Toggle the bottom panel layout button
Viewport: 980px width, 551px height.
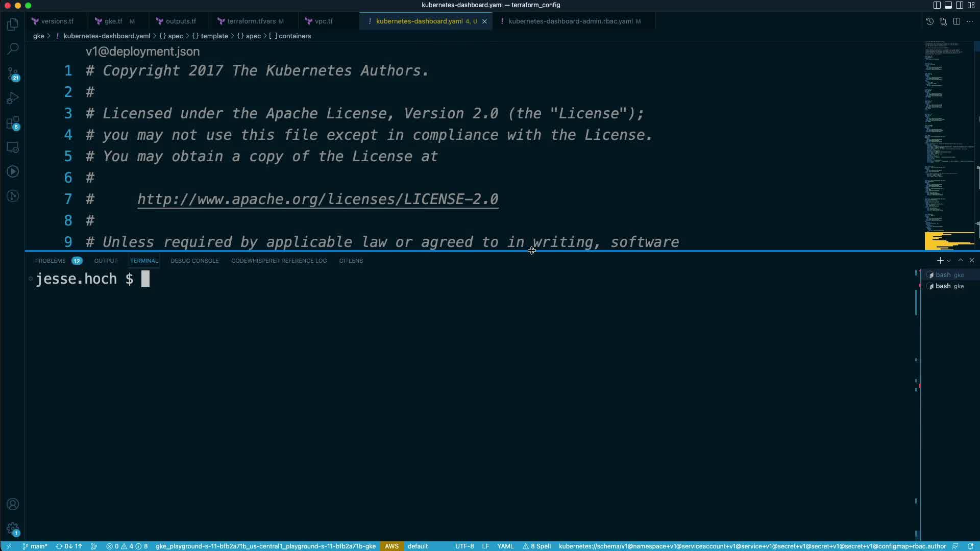click(x=948, y=5)
